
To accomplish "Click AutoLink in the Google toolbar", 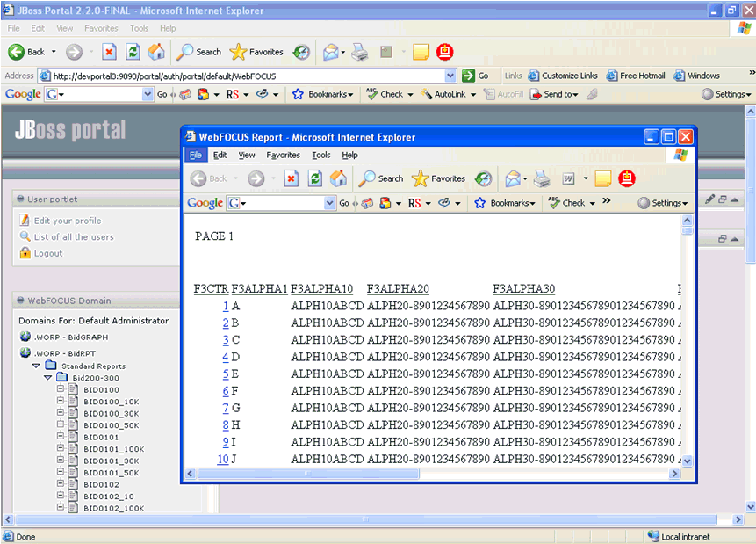I will coord(444,94).
